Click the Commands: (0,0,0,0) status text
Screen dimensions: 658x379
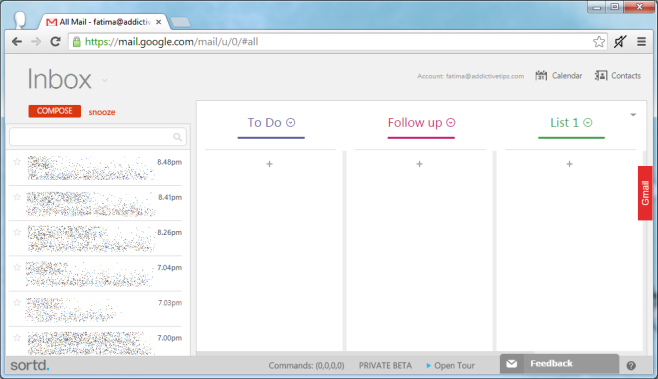(x=306, y=366)
